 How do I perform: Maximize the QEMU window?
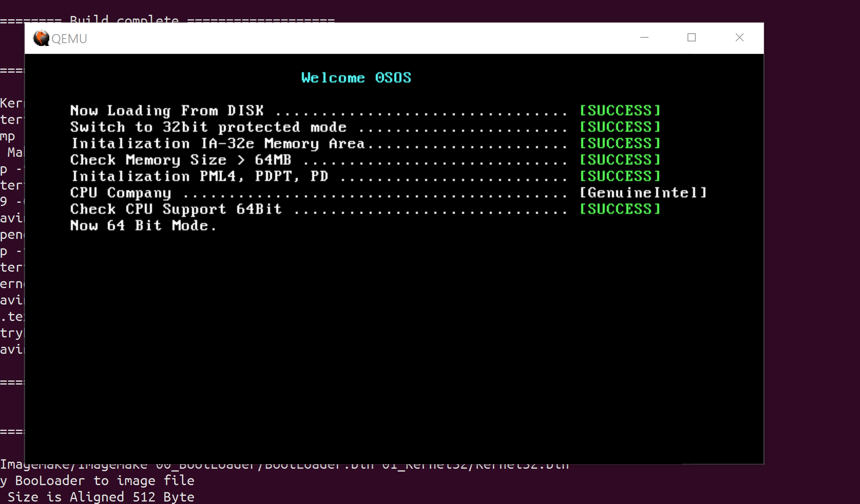[692, 38]
